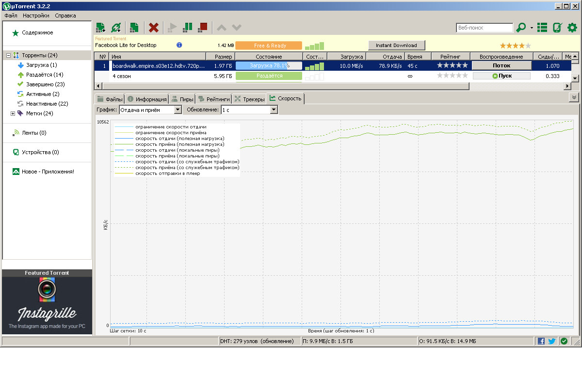
Task: Click into the Веб-поиск search field
Action: (x=485, y=28)
